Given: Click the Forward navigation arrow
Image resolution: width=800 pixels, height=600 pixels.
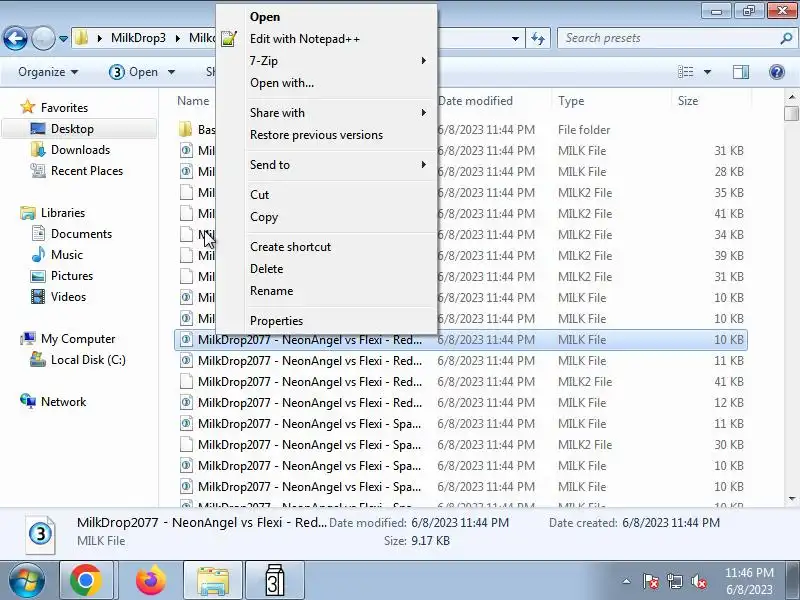Looking at the screenshot, I should pyautogui.click(x=43, y=38).
